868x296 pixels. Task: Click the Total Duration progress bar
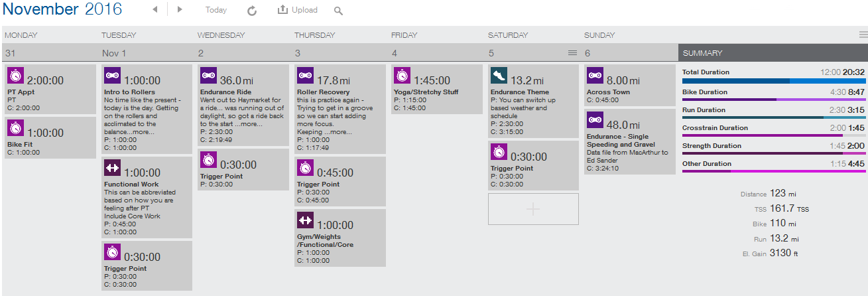coord(773,81)
